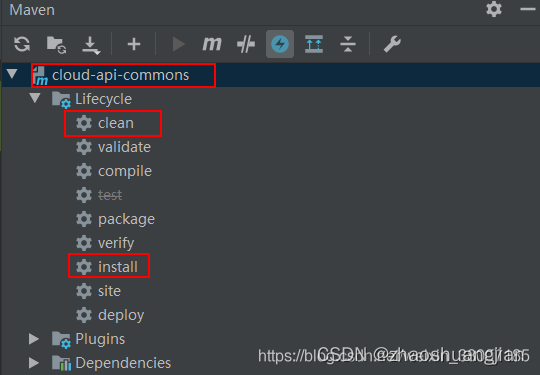Click the Collapse All toolbar icon
The image size is (540, 375).
tap(348, 44)
